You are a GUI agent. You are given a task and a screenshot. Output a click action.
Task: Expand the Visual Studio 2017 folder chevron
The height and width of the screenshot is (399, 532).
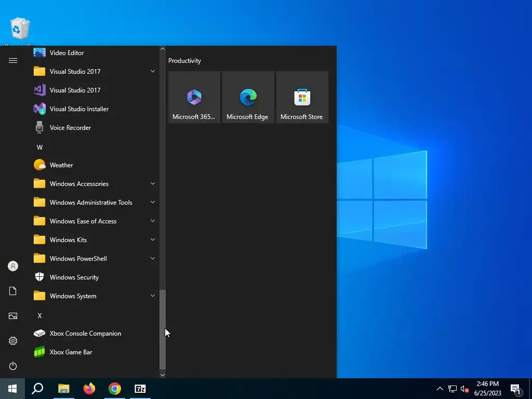[x=153, y=71]
